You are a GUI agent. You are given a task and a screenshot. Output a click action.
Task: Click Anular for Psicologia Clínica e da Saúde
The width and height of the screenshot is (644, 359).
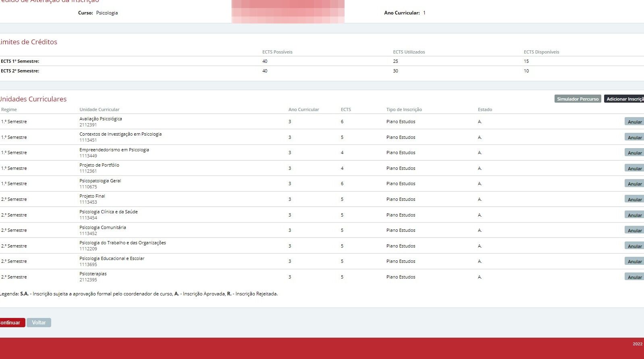pyautogui.click(x=634, y=215)
